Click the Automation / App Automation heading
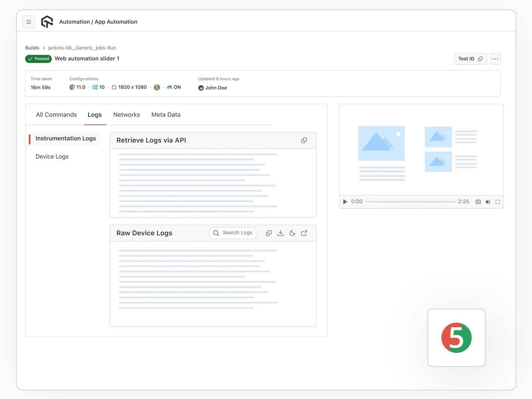532x399 pixels. pyautogui.click(x=98, y=22)
